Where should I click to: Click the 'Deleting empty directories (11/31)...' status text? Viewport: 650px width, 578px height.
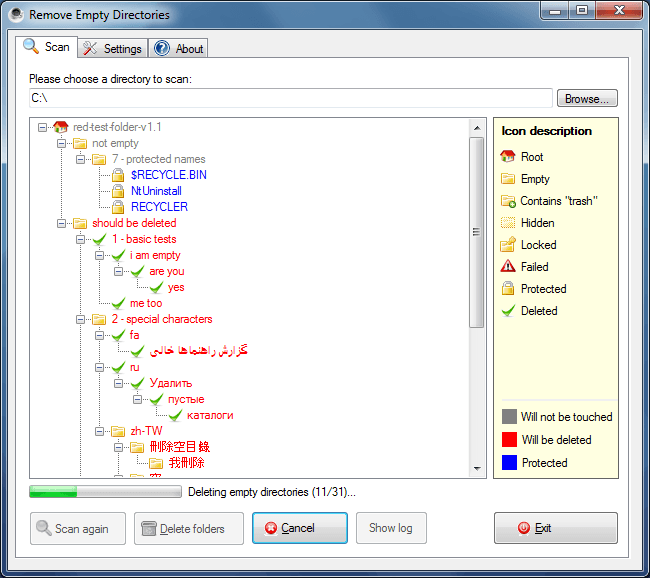[x=272, y=492]
